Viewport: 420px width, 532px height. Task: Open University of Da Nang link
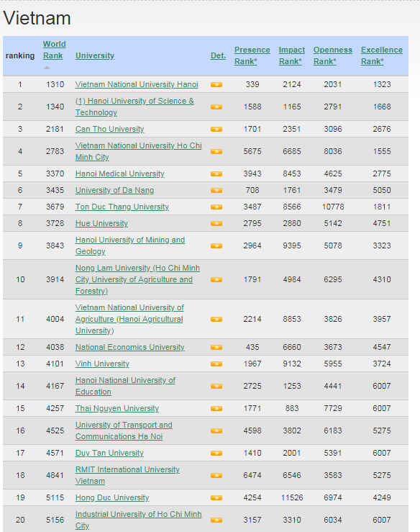[114, 190]
